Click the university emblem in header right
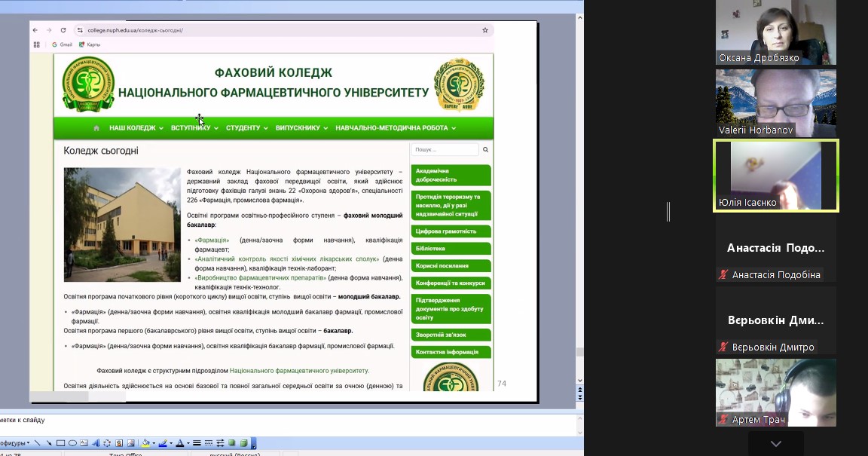 [459, 84]
